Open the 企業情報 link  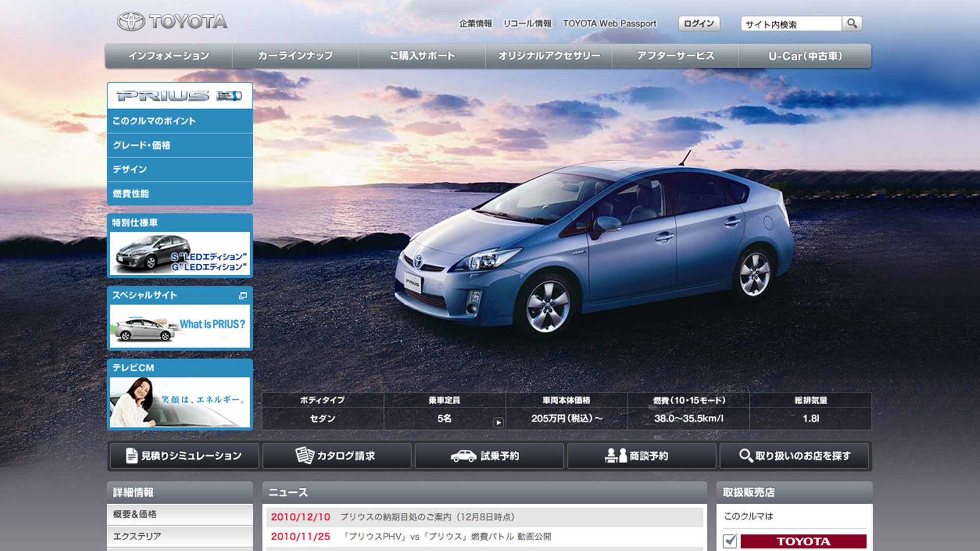pyautogui.click(x=475, y=23)
